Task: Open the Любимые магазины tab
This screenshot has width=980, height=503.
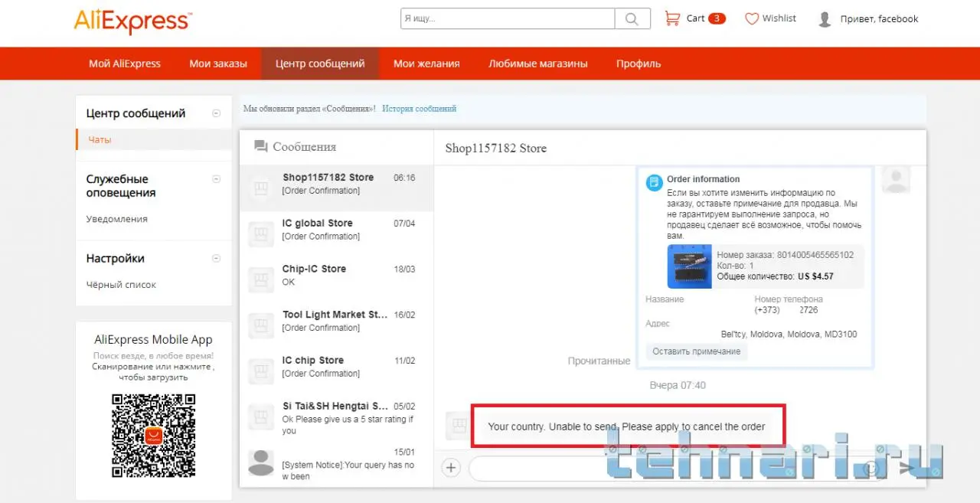Action: 538,64
